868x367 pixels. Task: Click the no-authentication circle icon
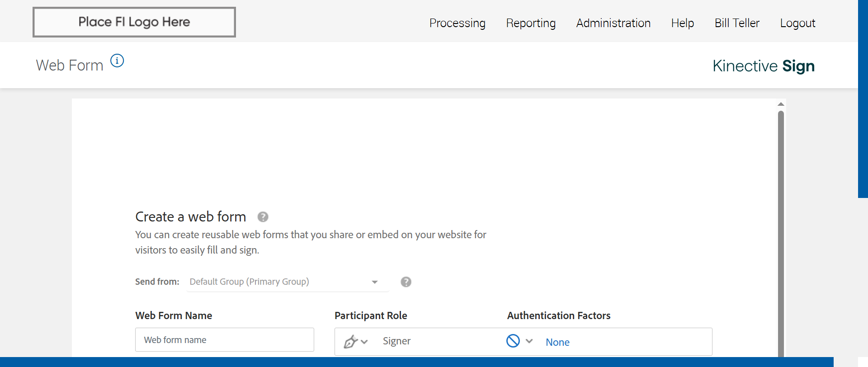[x=513, y=341]
